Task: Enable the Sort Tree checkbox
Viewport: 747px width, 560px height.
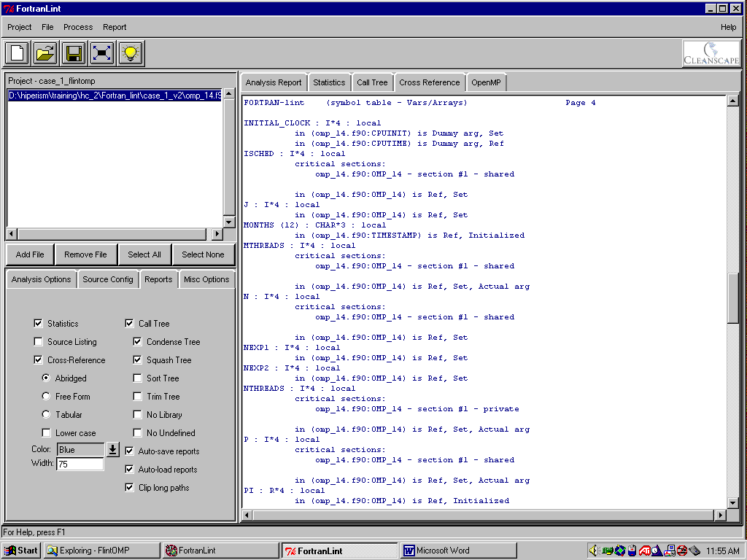Action: (137, 378)
